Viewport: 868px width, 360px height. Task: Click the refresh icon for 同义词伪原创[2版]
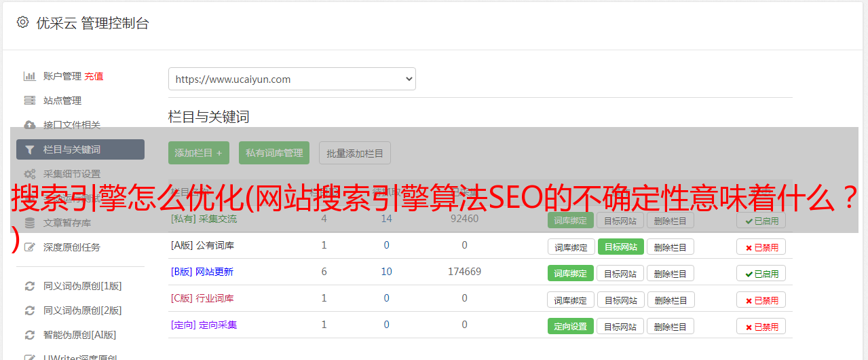pos(29,310)
